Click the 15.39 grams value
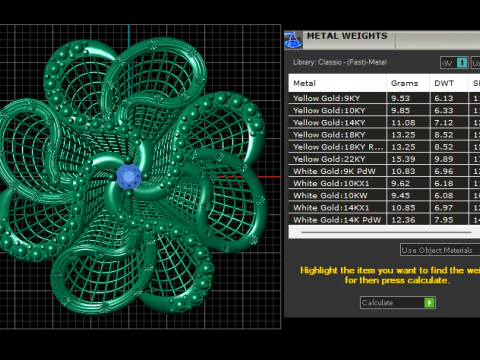The width and height of the screenshot is (480, 360). [403, 159]
